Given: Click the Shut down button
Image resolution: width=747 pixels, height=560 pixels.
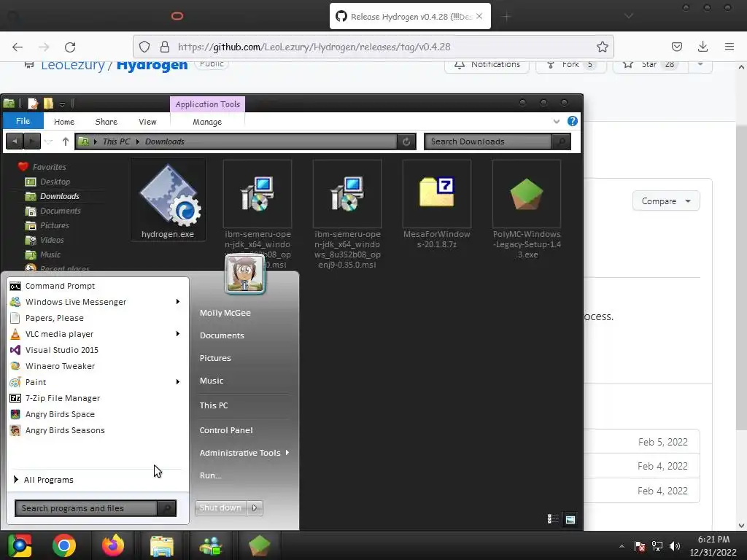Looking at the screenshot, I should pos(220,507).
